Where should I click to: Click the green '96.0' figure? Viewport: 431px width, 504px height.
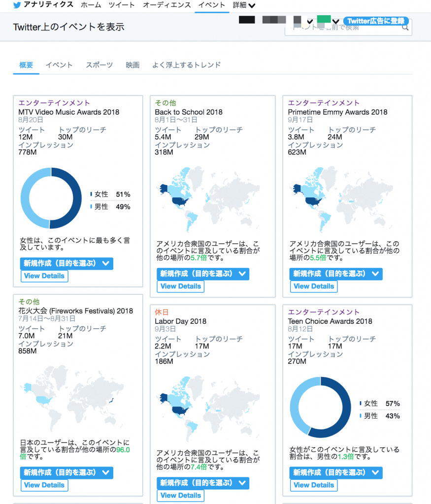click(123, 450)
